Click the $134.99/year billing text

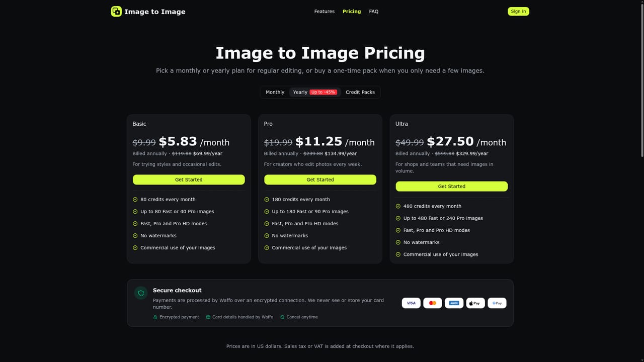tap(341, 154)
